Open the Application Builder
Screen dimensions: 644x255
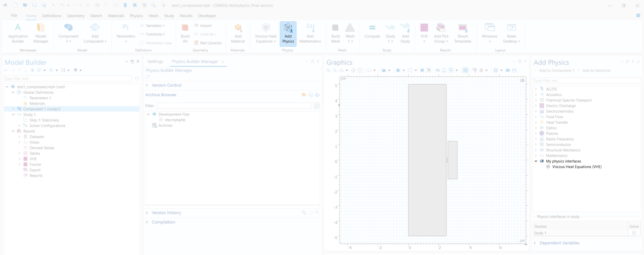[18, 34]
